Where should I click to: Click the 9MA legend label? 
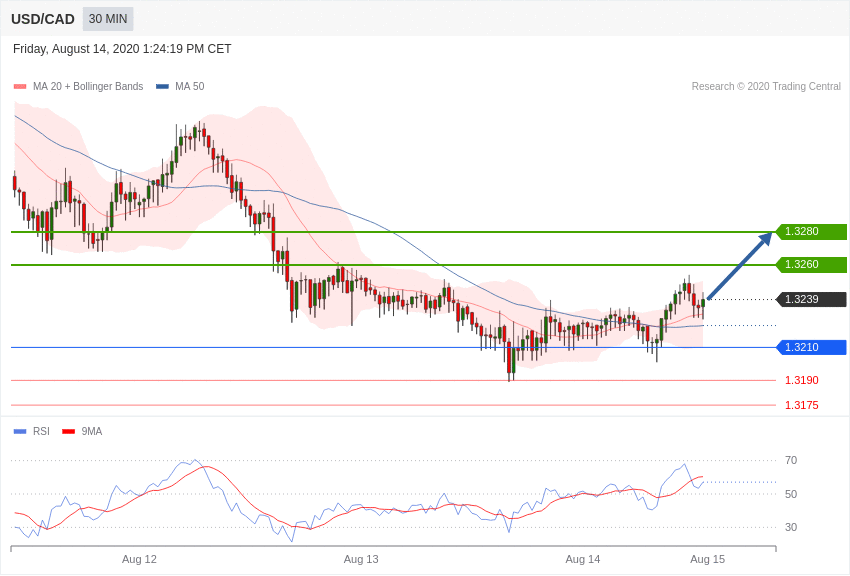[92, 431]
